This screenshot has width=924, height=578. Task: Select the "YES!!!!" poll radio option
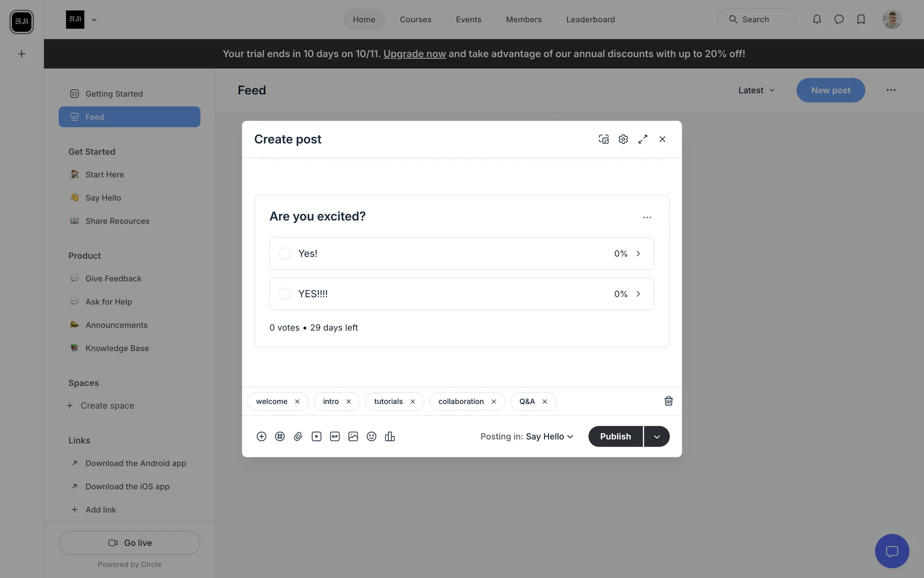pyautogui.click(x=285, y=294)
